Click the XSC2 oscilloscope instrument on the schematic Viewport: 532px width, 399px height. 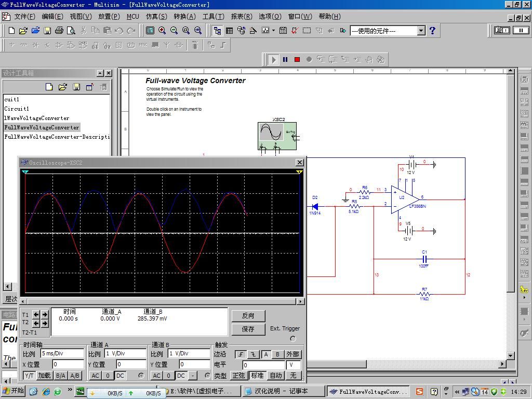point(277,136)
